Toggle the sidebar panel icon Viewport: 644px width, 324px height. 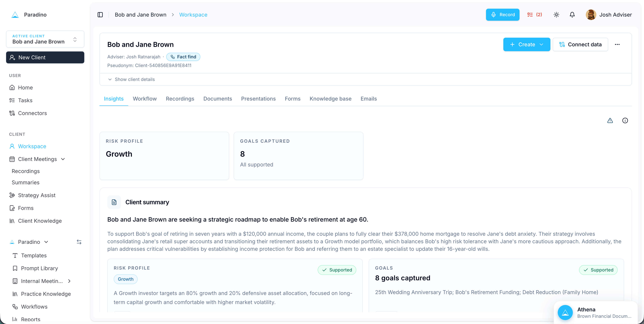[x=100, y=15]
